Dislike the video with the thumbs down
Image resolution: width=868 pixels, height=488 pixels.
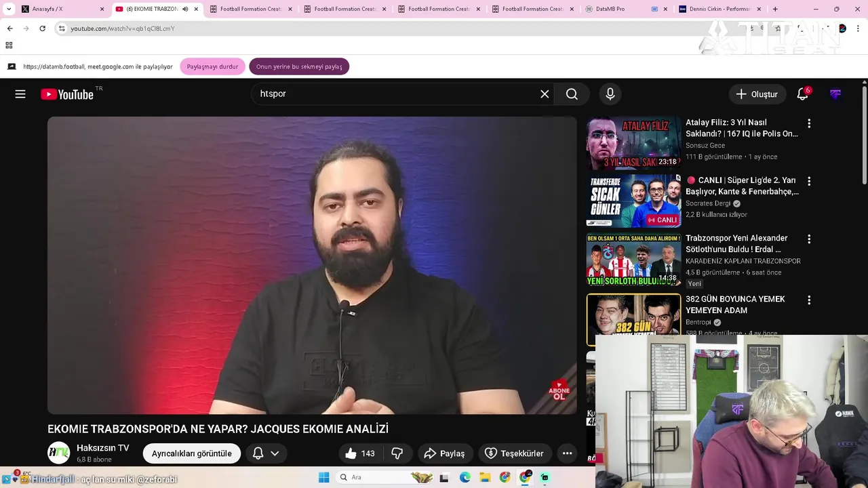[397, 453]
